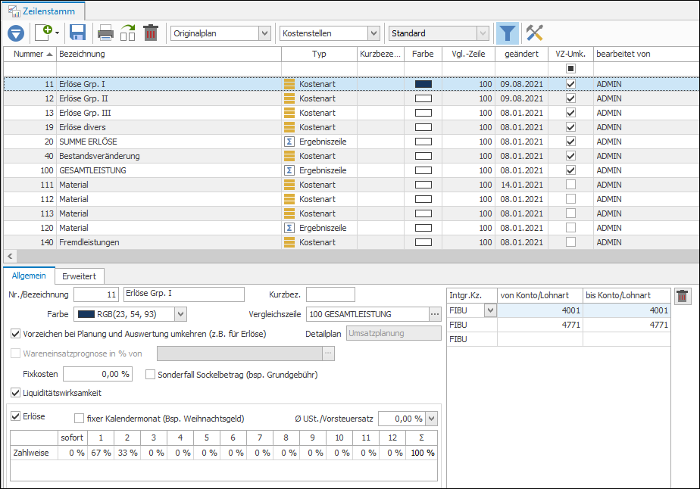
Task: Open the Originalplan dropdown
Action: pos(265,33)
